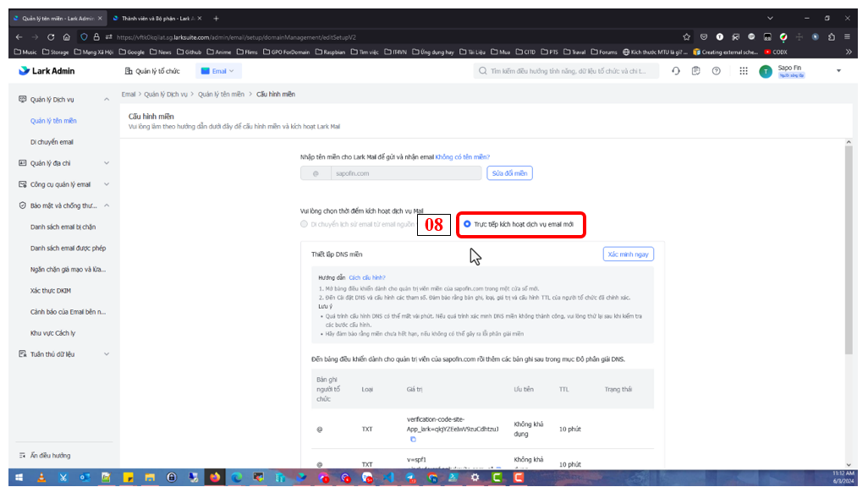Collapse the 'Quản lý Dịch vụ' section
868x498 pixels.
tap(107, 100)
